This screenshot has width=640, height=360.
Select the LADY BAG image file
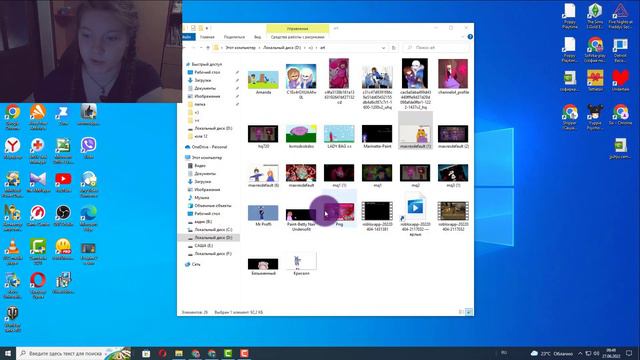click(x=339, y=136)
